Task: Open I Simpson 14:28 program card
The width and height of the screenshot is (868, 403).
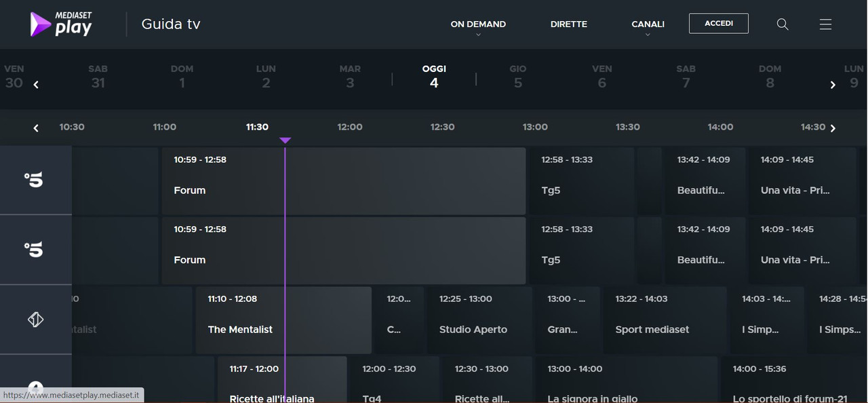Action: tap(837, 320)
